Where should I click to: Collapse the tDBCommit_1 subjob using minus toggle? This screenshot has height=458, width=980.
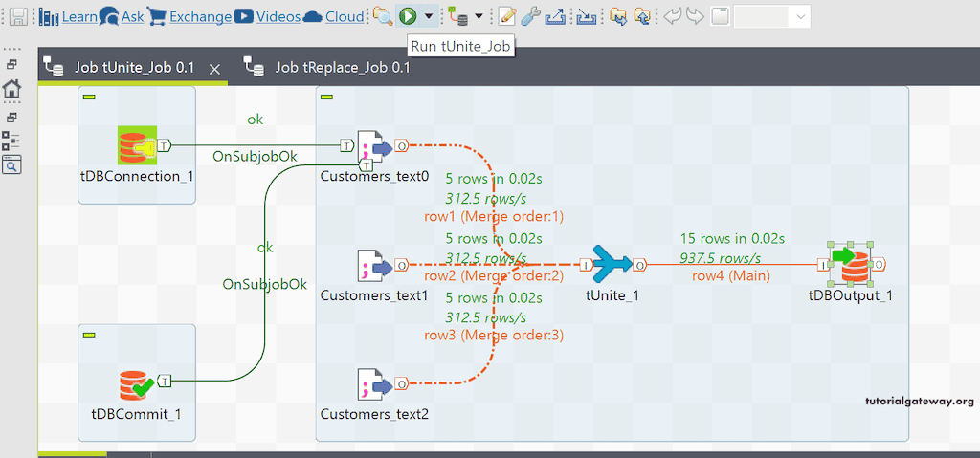point(89,335)
